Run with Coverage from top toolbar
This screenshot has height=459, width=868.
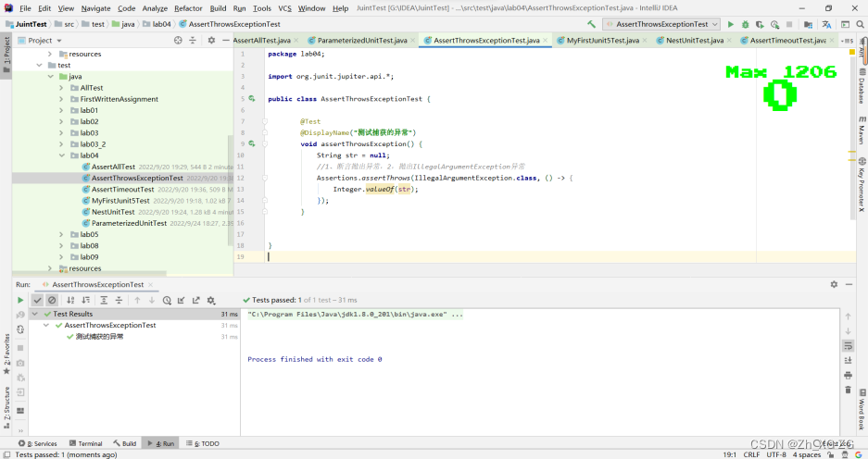click(x=760, y=24)
